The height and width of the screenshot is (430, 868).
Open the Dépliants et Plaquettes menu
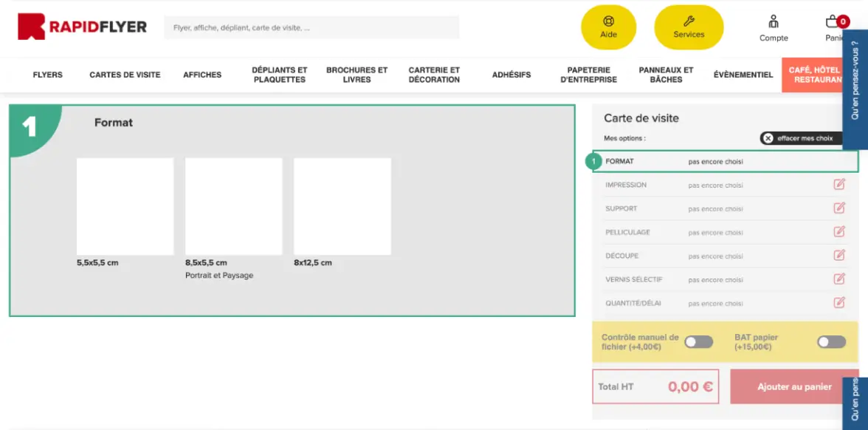pos(280,75)
